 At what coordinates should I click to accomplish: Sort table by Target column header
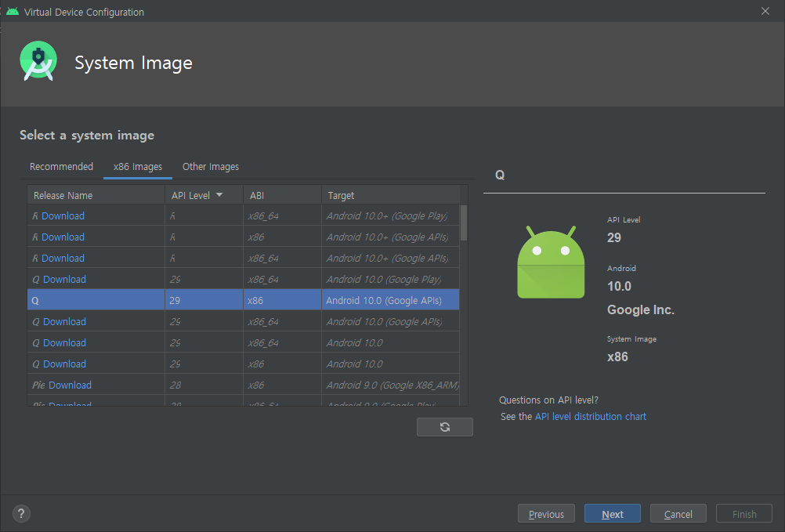coord(390,195)
